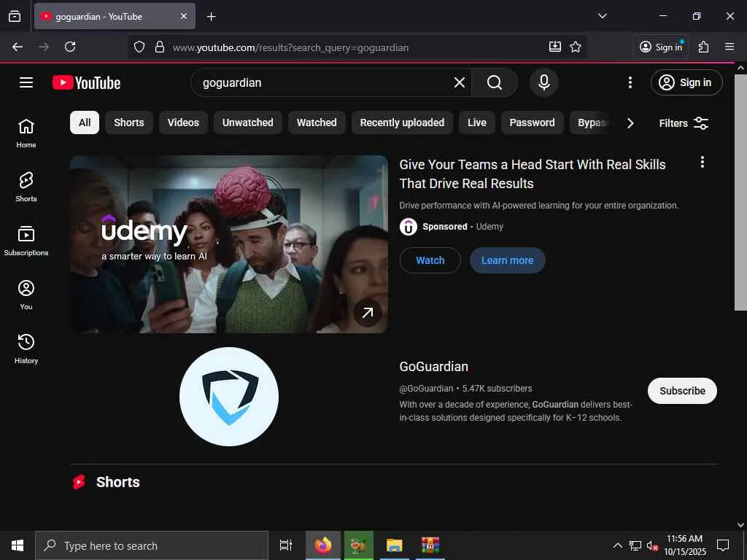Open a new tab with plus button

click(x=211, y=17)
